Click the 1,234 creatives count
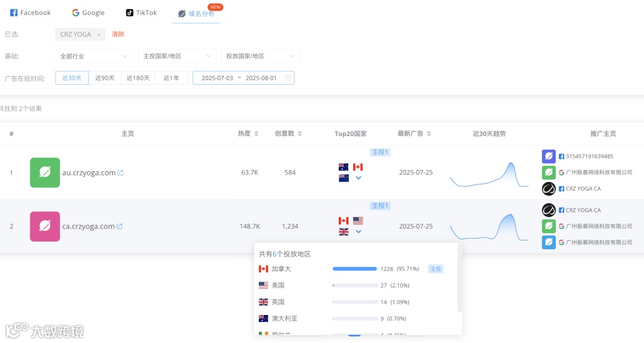644x343 pixels. (x=290, y=226)
